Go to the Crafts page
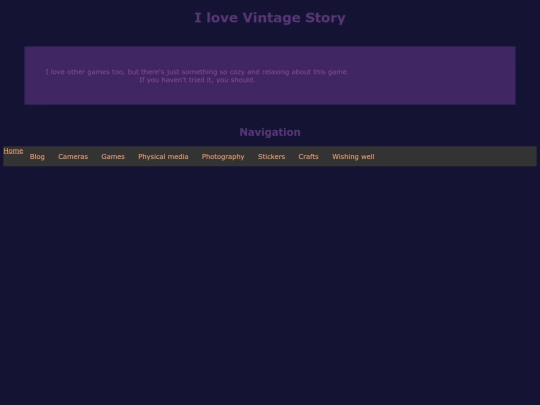This screenshot has height=405, width=540. (309, 157)
